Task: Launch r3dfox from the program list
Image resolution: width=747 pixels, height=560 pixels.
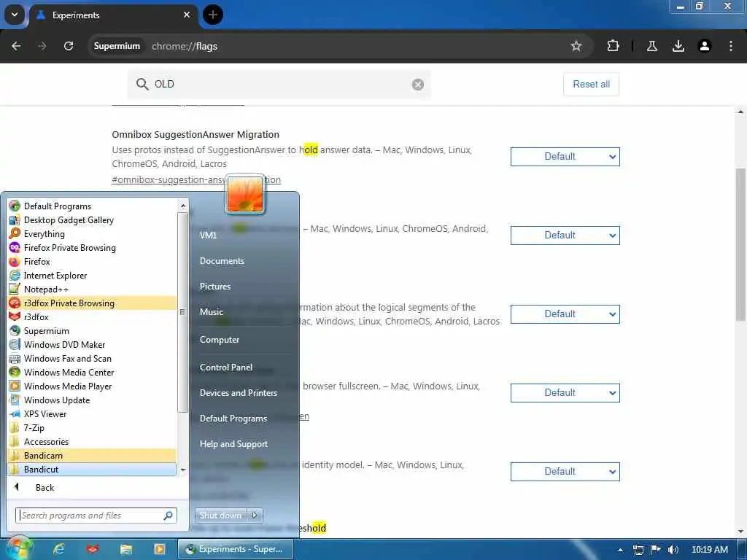Action: (93, 316)
